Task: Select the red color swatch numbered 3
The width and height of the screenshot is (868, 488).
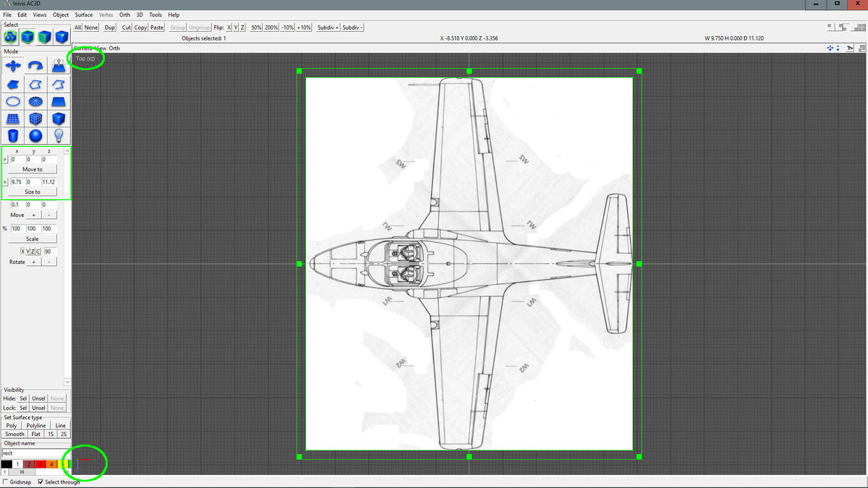Action: [x=40, y=463]
